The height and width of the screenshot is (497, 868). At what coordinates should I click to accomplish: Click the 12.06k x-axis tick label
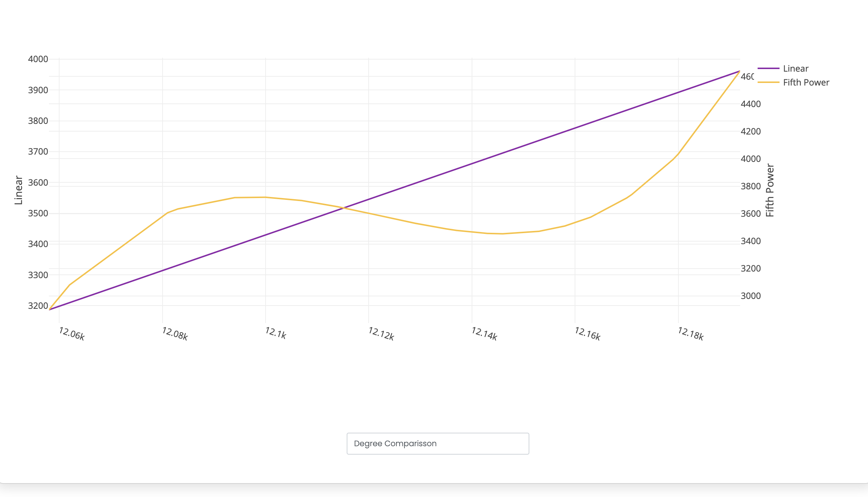[x=72, y=334]
